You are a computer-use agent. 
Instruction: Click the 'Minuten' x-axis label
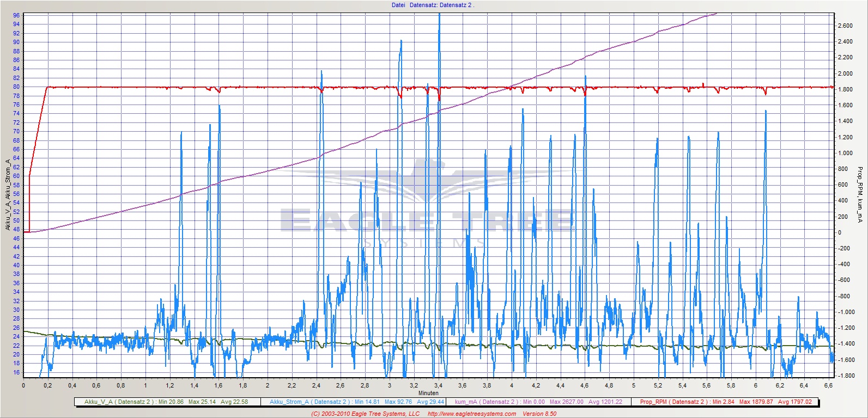click(x=428, y=392)
